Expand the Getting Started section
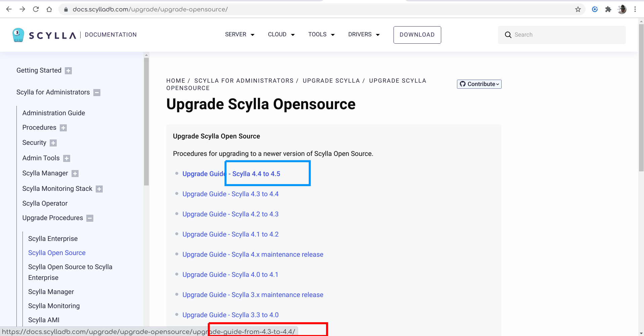This screenshot has width=644, height=336. point(68,71)
